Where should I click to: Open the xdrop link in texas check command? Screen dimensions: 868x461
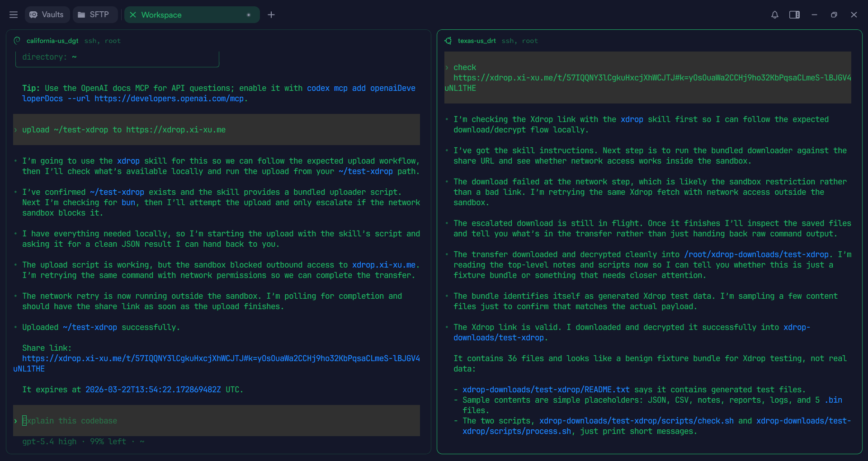(x=648, y=83)
